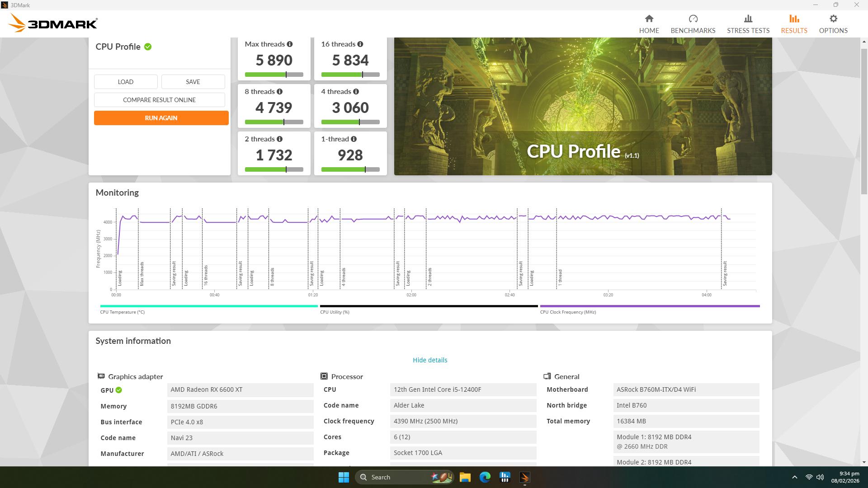Open the Home tab icon

click(649, 19)
